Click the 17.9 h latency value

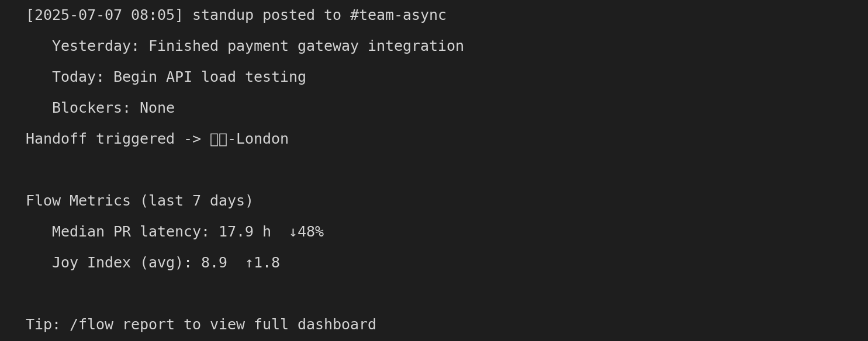[245, 232]
